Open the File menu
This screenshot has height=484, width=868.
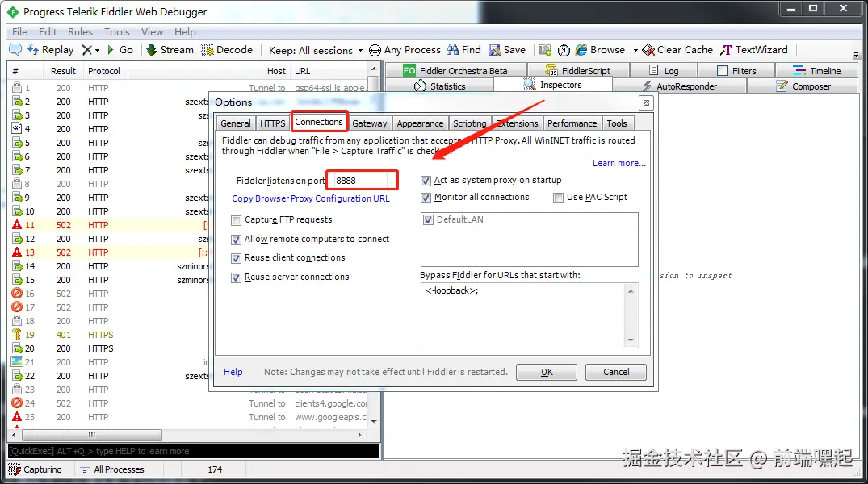(19, 32)
